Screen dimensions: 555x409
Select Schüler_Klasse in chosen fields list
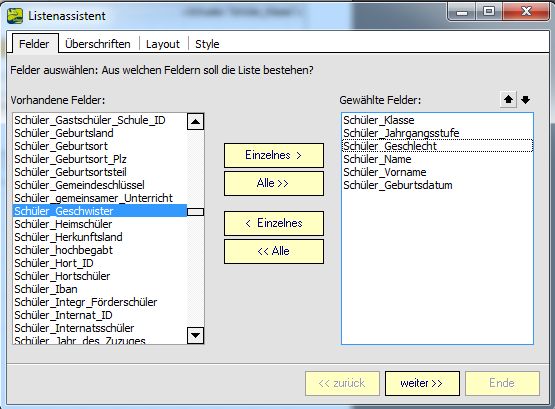[x=437, y=120]
